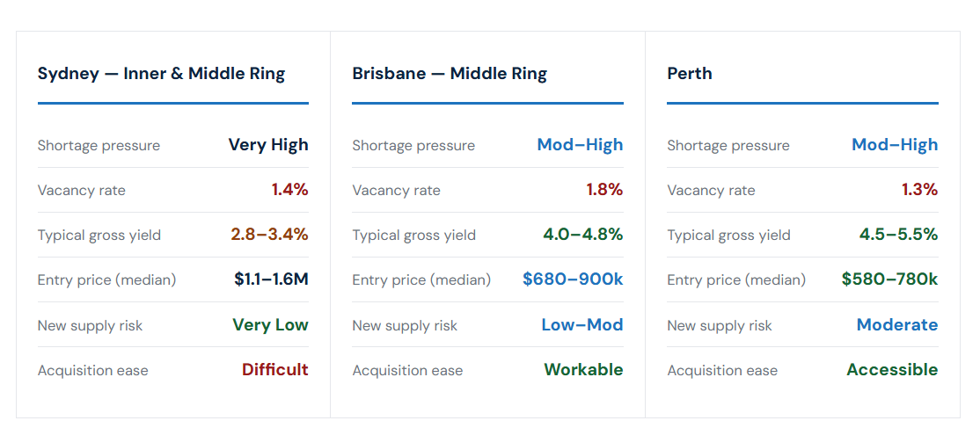Click Sydney's 1.4% vacancy rate
980x428 pixels.
tap(290, 190)
